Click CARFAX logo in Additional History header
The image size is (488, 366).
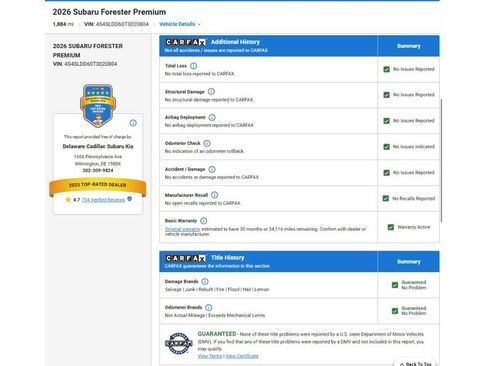(185, 42)
